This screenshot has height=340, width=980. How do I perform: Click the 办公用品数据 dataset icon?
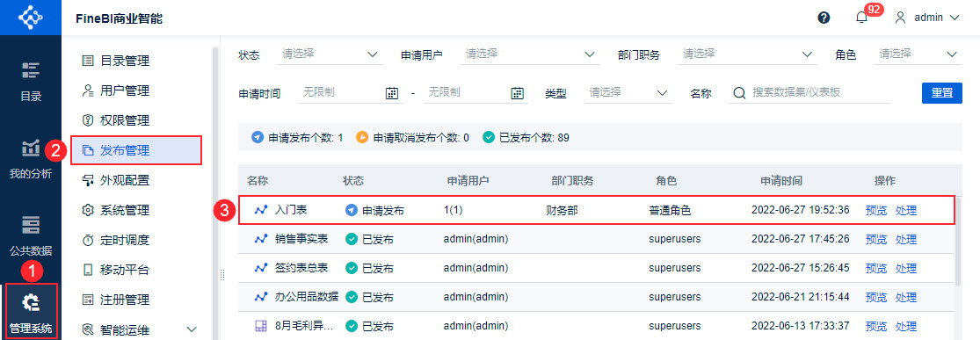pyautogui.click(x=261, y=296)
